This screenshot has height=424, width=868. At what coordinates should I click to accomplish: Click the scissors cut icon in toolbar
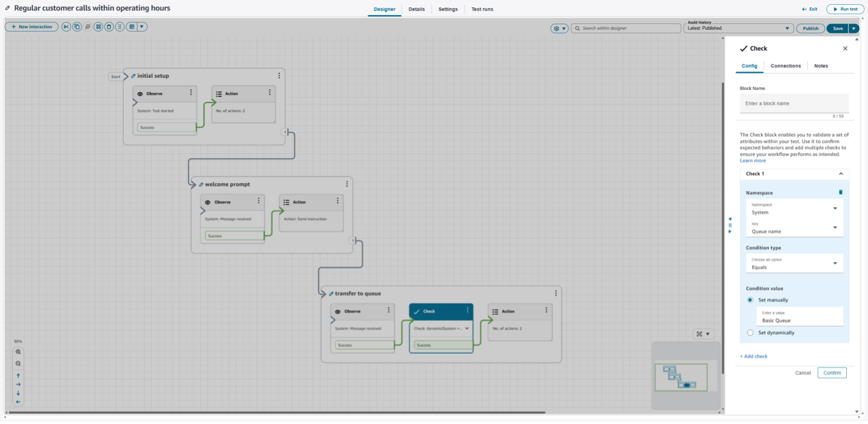click(x=66, y=27)
